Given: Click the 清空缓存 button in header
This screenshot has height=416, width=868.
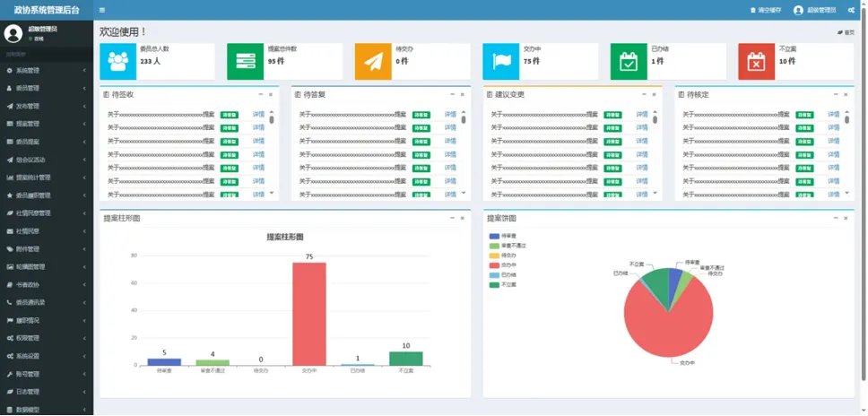Looking at the screenshot, I should click(x=767, y=10).
